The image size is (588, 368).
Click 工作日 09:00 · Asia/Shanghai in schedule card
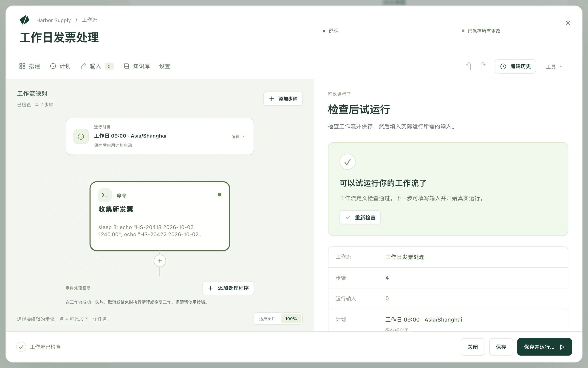[x=130, y=136]
